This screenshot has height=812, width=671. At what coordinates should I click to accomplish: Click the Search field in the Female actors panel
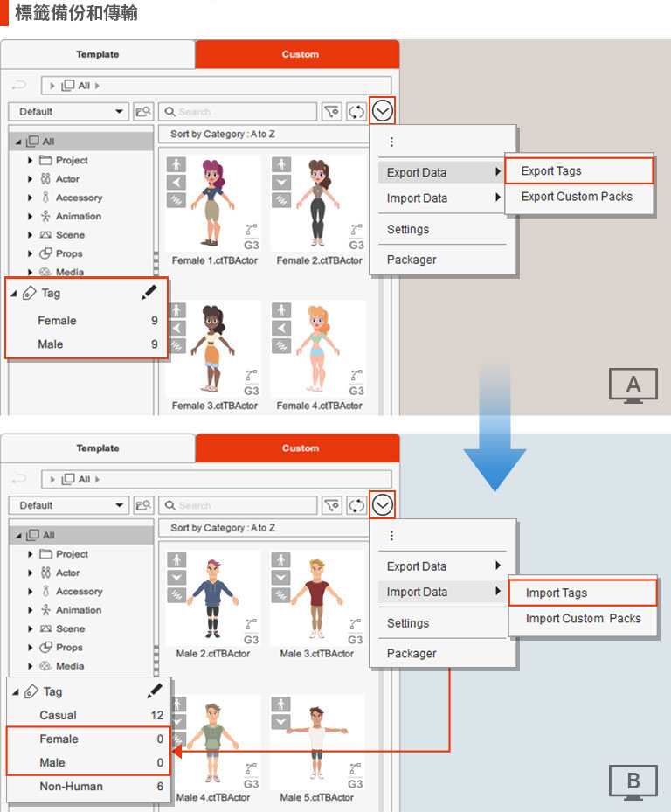pos(237,112)
